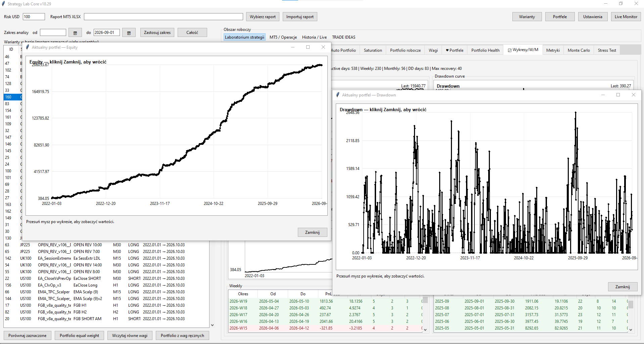
Task: Click the Wybierz raport button
Action: pyautogui.click(x=263, y=17)
